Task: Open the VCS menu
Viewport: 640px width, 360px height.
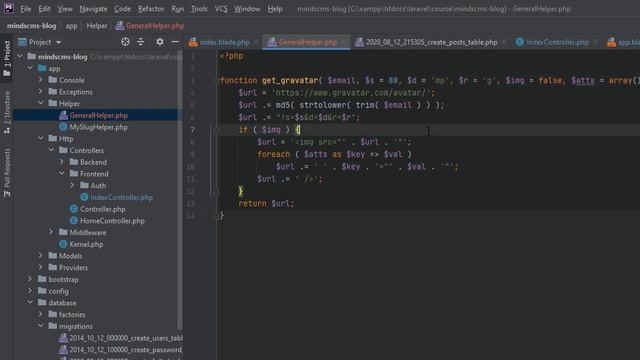Action: [221, 9]
